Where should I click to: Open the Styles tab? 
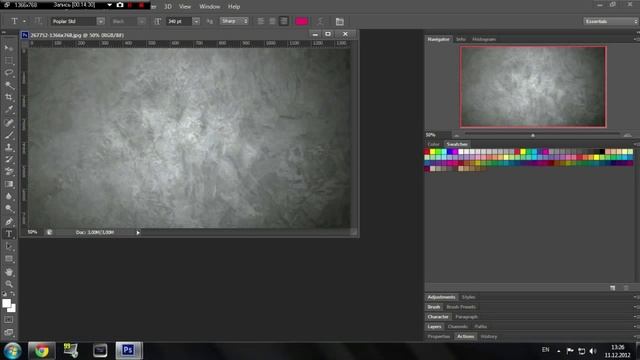[x=468, y=297]
